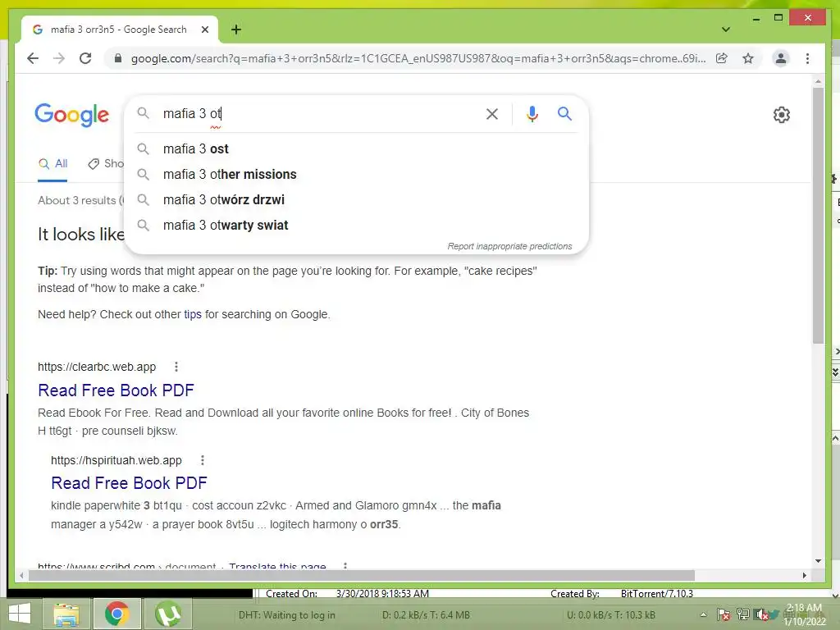Close the mafia 3 orr3n5 tab

pyautogui.click(x=204, y=30)
